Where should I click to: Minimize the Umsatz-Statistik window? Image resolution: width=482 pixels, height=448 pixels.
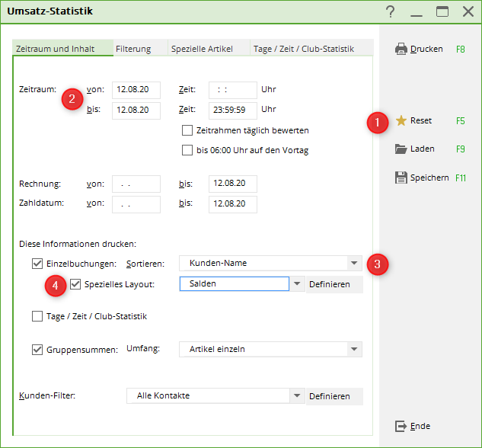[416, 11]
